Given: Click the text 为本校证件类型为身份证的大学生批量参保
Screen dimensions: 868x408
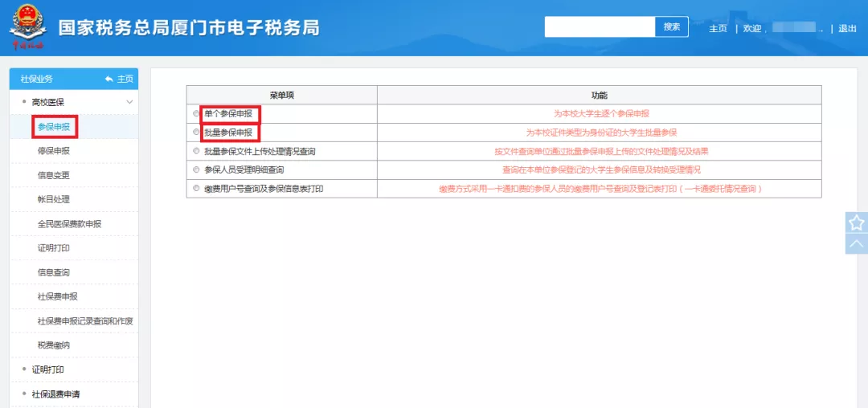Looking at the screenshot, I should pyautogui.click(x=601, y=133).
